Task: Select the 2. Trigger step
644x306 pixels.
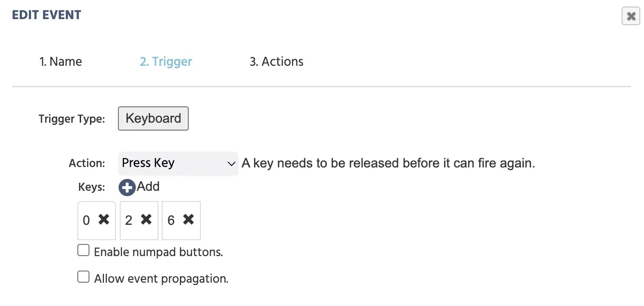Action: [166, 62]
